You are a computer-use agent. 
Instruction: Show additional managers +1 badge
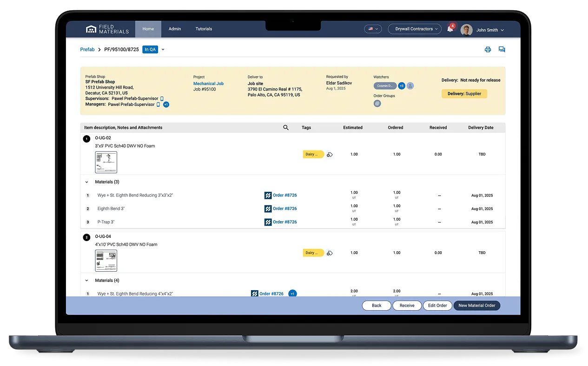pyautogui.click(x=166, y=105)
